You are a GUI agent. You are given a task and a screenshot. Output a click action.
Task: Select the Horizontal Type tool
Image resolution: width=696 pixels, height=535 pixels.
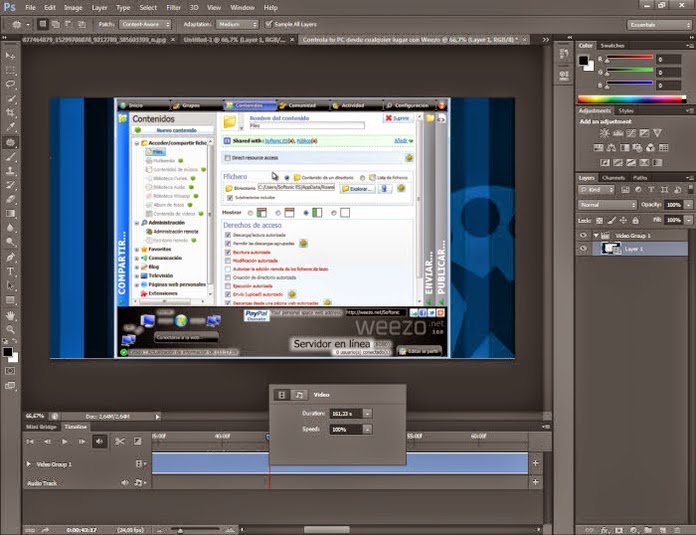pos(10,271)
